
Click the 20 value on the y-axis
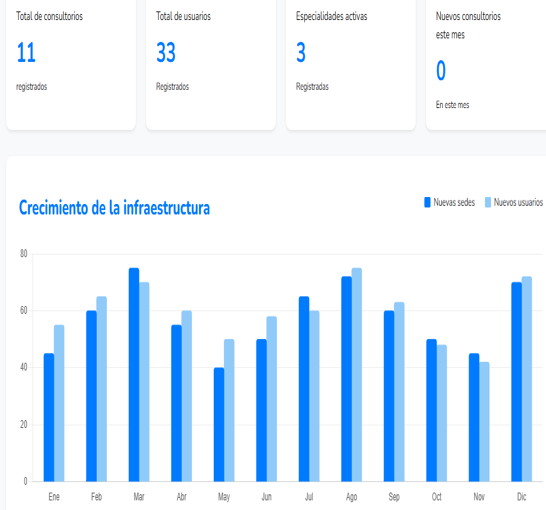(23, 424)
